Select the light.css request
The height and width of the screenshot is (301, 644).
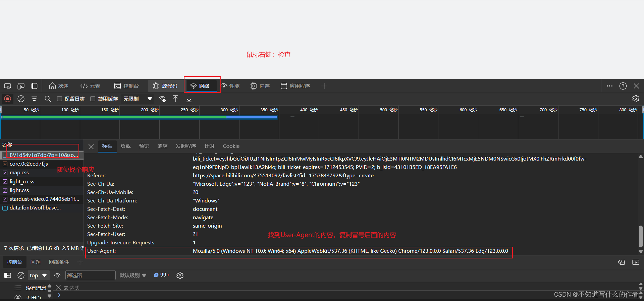coord(42,190)
